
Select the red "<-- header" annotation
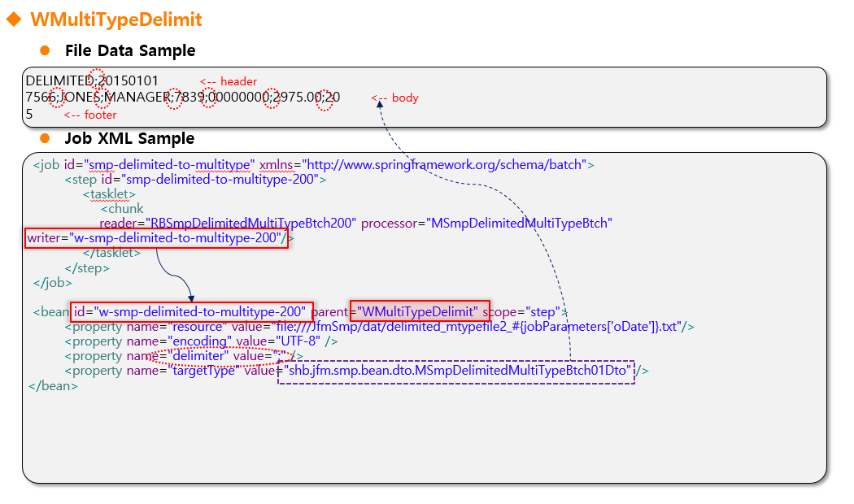click(229, 81)
